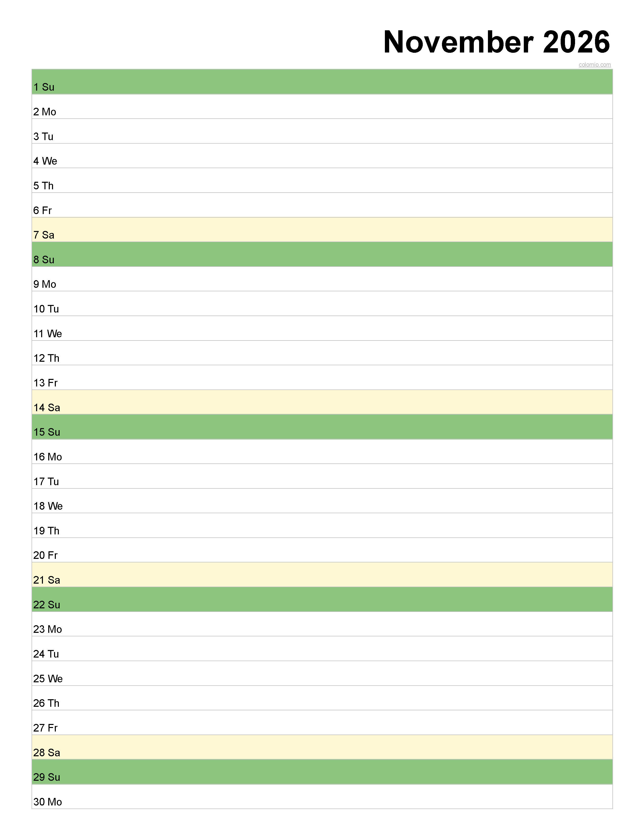Select the 26 Th row

pyautogui.click(x=322, y=698)
